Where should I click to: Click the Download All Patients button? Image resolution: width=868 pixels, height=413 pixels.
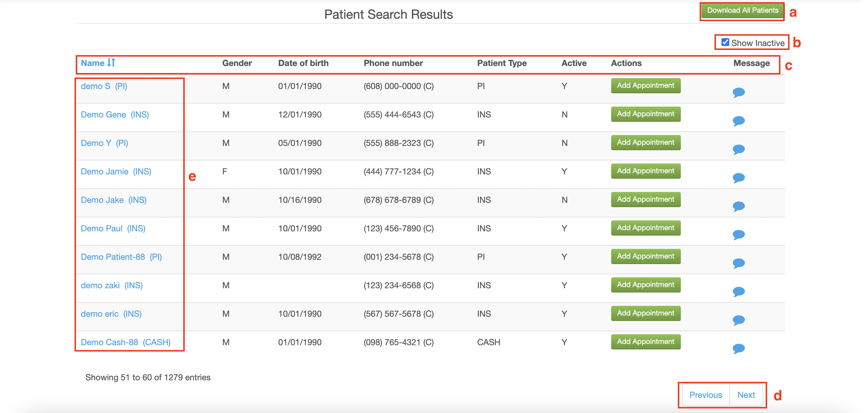[x=742, y=10]
